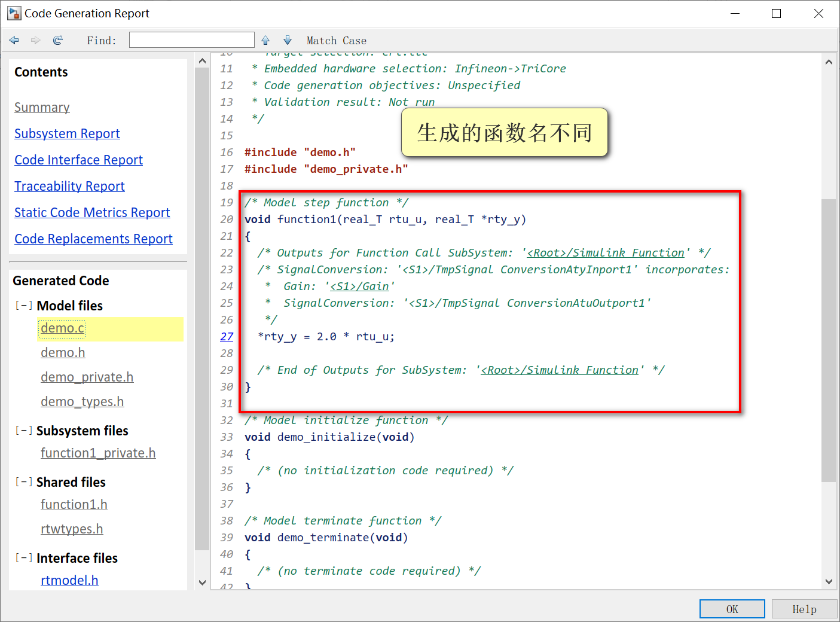Click the void function1 declaration line
This screenshot has width=840, height=622.
pyautogui.click(x=385, y=219)
